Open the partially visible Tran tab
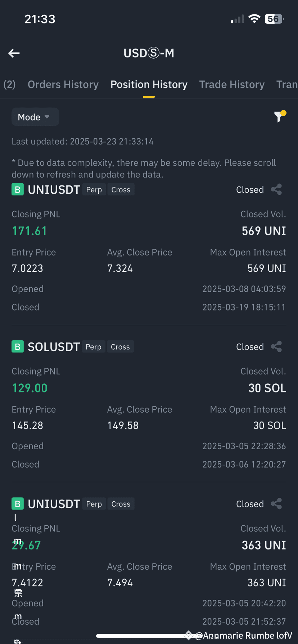The image size is (298, 644). pyautogui.click(x=287, y=84)
